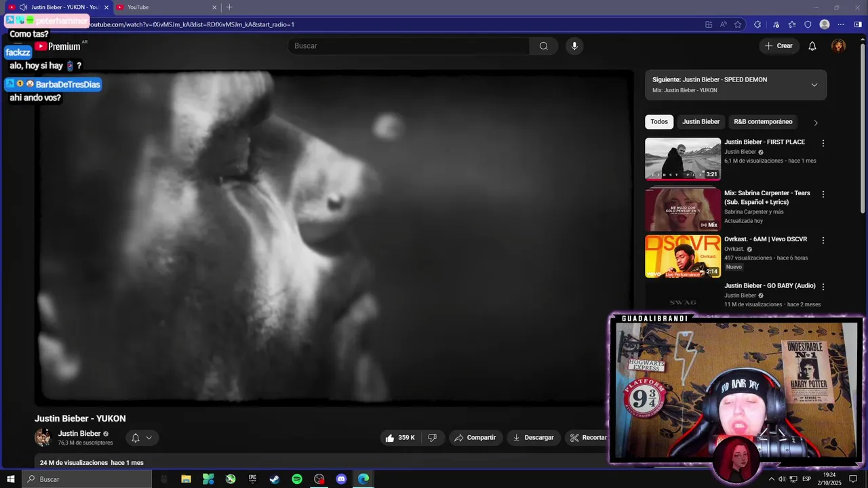Click the Compartir button

coord(475,438)
